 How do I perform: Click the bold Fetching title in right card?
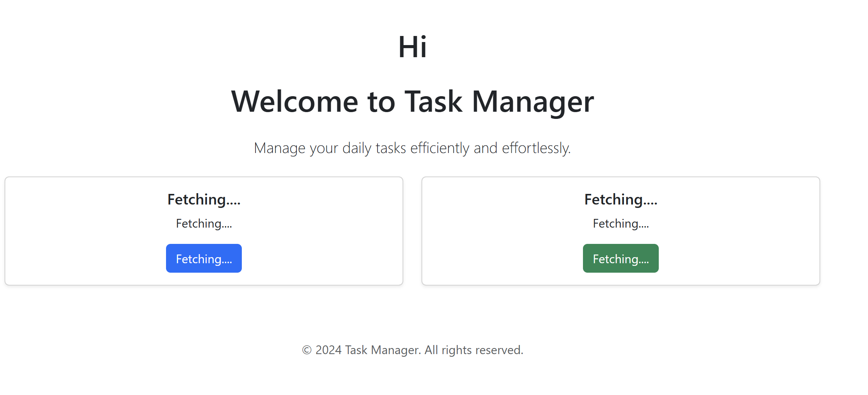(620, 200)
